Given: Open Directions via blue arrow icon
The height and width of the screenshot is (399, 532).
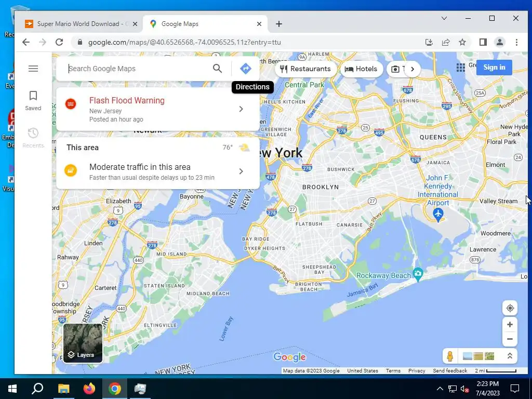Looking at the screenshot, I should point(246,69).
